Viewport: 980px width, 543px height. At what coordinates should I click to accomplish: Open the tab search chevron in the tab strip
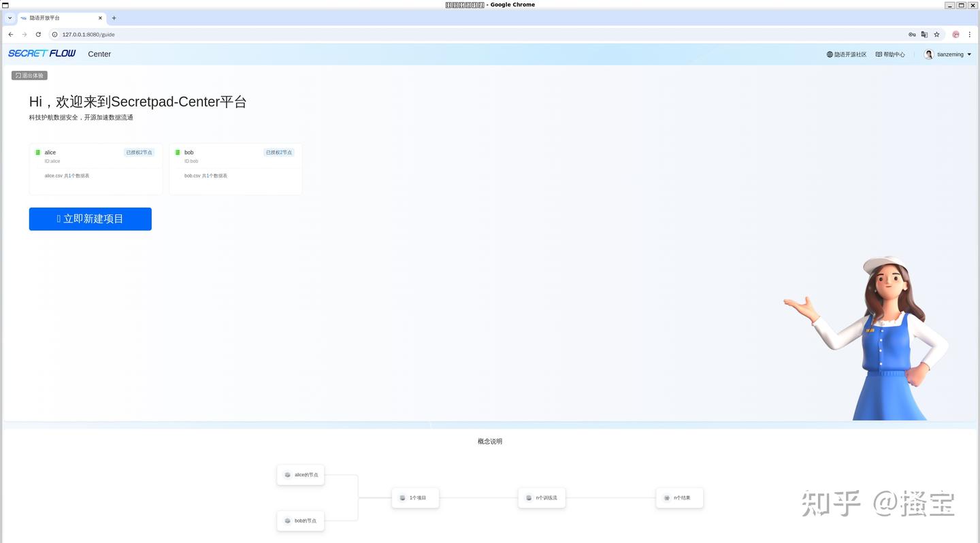(10, 18)
